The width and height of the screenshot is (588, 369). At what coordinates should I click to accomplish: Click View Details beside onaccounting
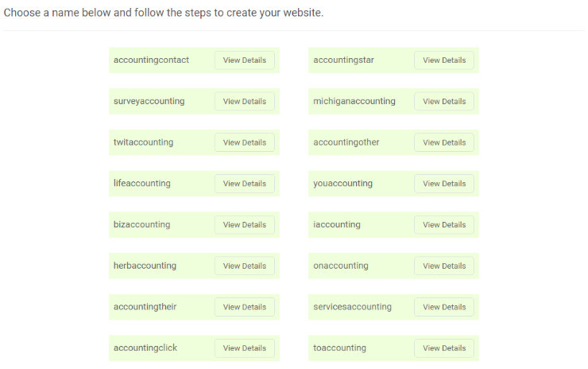[444, 266]
